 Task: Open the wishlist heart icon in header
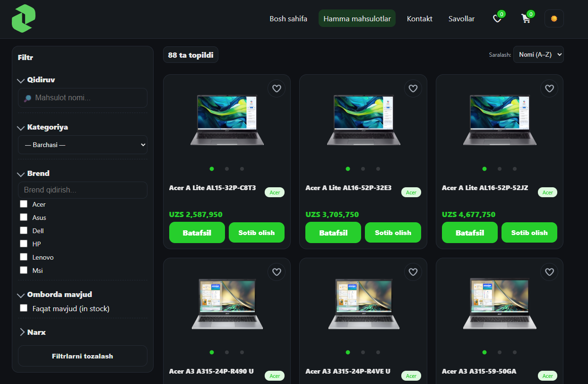pos(497,19)
